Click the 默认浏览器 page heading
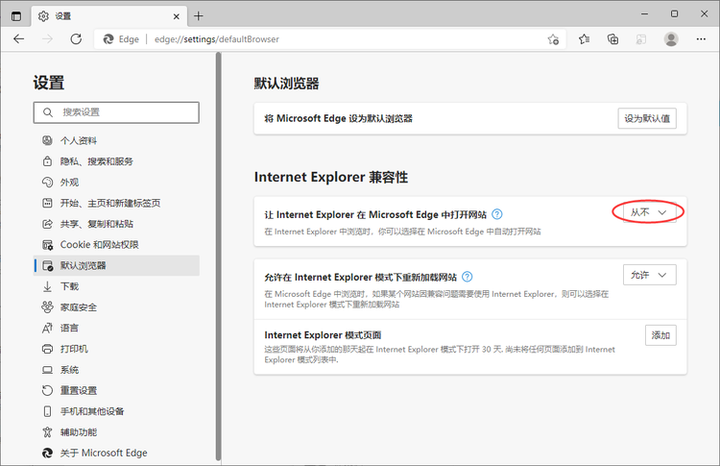Image resolution: width=720 pixels, height=466 pixels. point(287,84)
